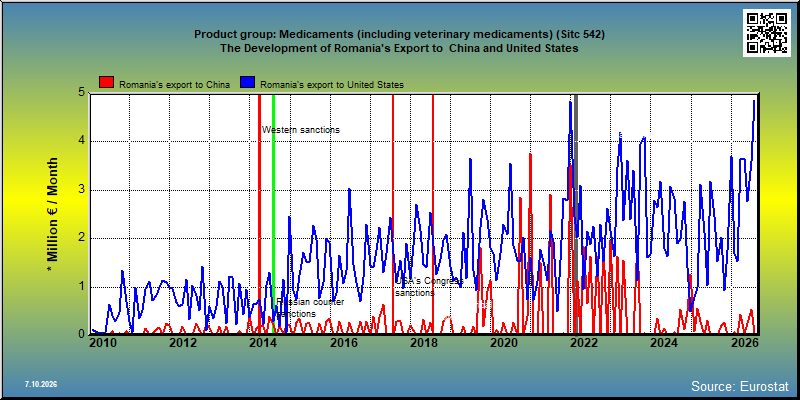The image size is (800, 400).
Task: Click the "Million € / Month" axis title
Action: [52, 215]
